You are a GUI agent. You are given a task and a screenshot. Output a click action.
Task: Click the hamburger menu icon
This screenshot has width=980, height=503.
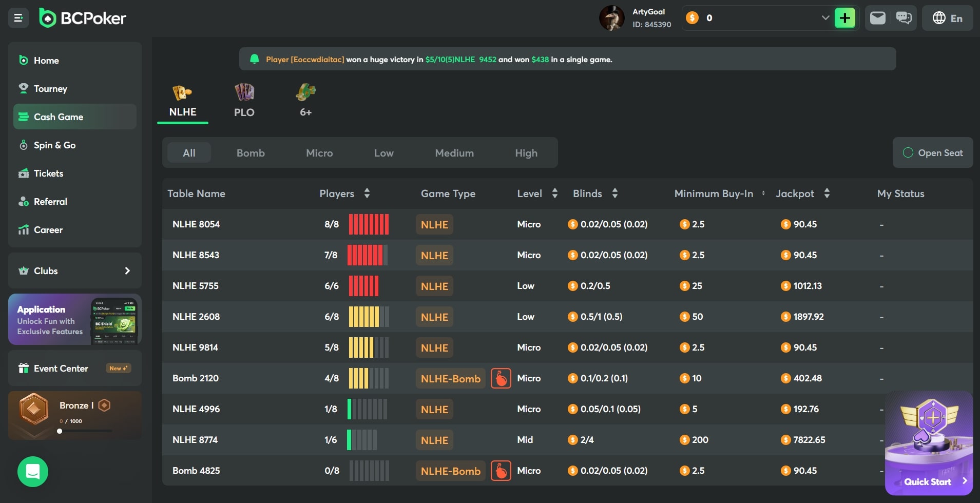18,18
